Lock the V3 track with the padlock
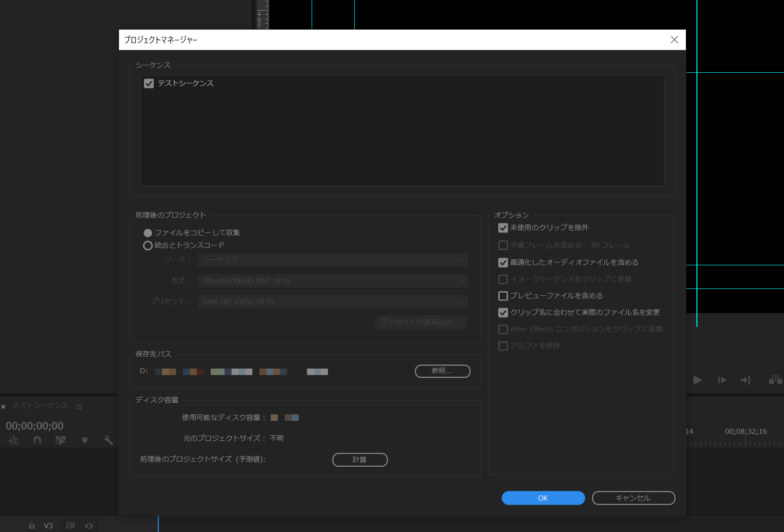This screenshot has height=532, width=784. click(x=31, y=525)
